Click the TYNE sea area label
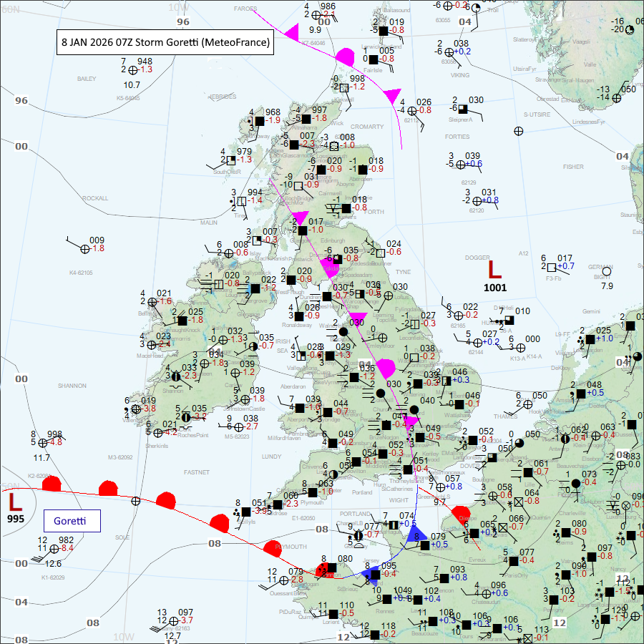 pos(403,272)
